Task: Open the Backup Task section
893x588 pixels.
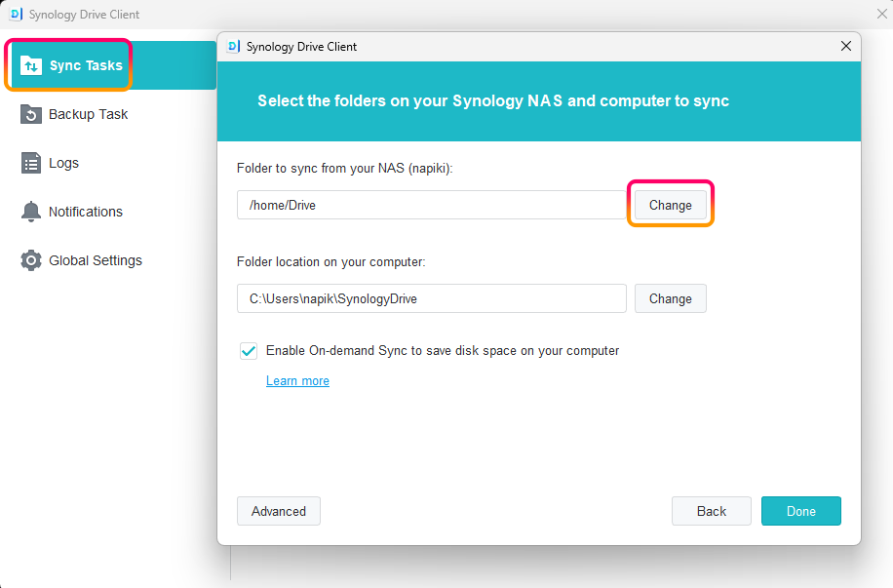Action: 88,114
